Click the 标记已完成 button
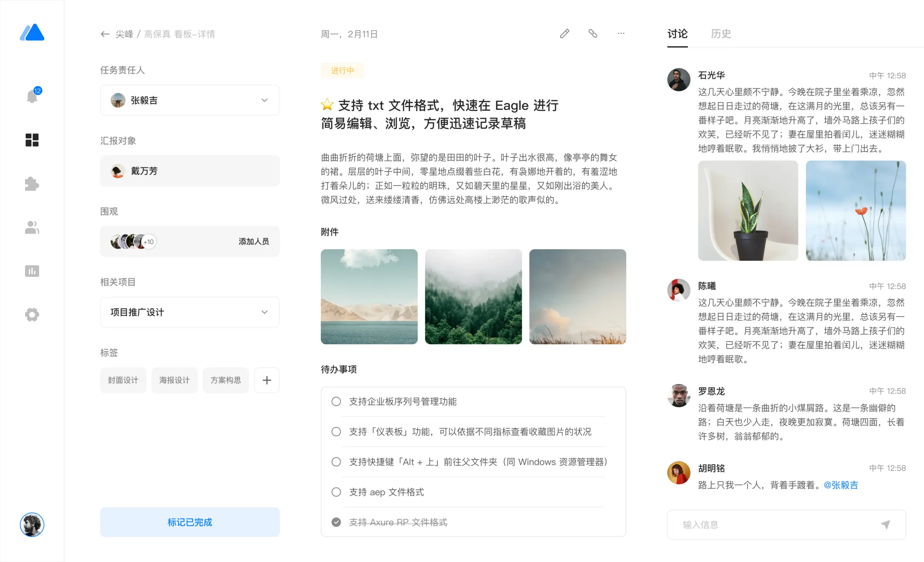The height and width of the screenshot is (562, 924). [190, 522]
